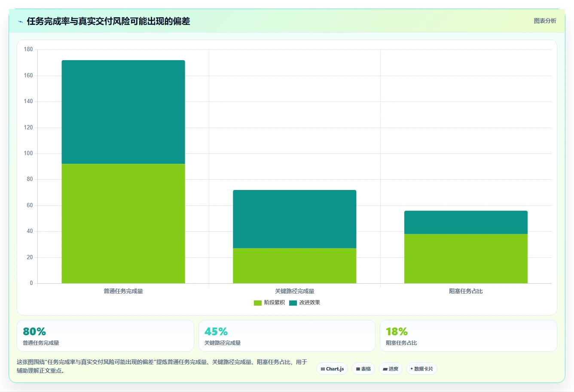Click the description paragraph starting 这张图围绕
Viewport: 574px width, 392px height.
[x=162, y=366]
